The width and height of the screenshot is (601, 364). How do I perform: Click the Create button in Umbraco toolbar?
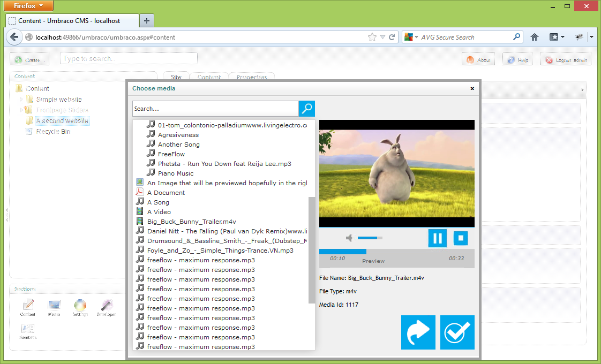pos(29,60)
